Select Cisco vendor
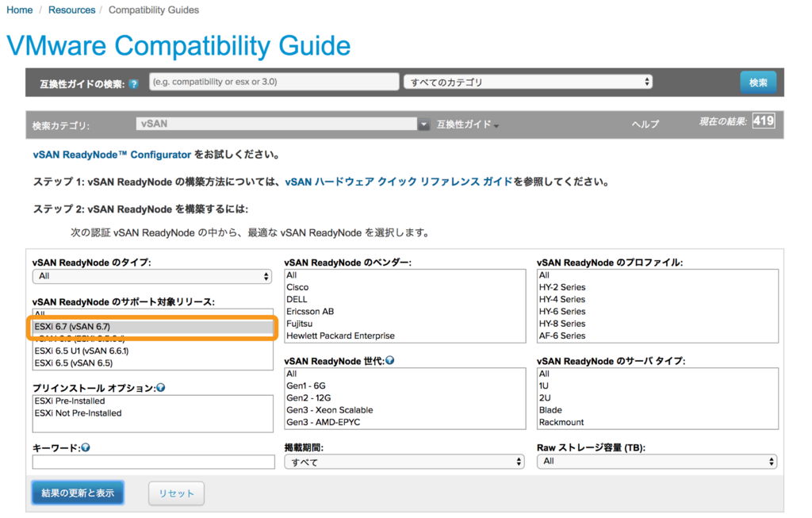This screenshot has width=812, height=518. [405, 287]
